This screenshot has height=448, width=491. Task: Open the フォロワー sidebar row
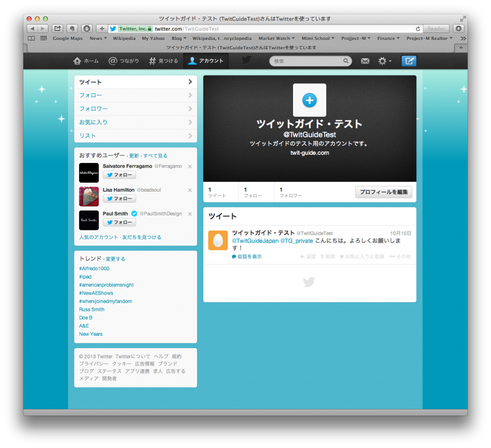pos(136,109)
